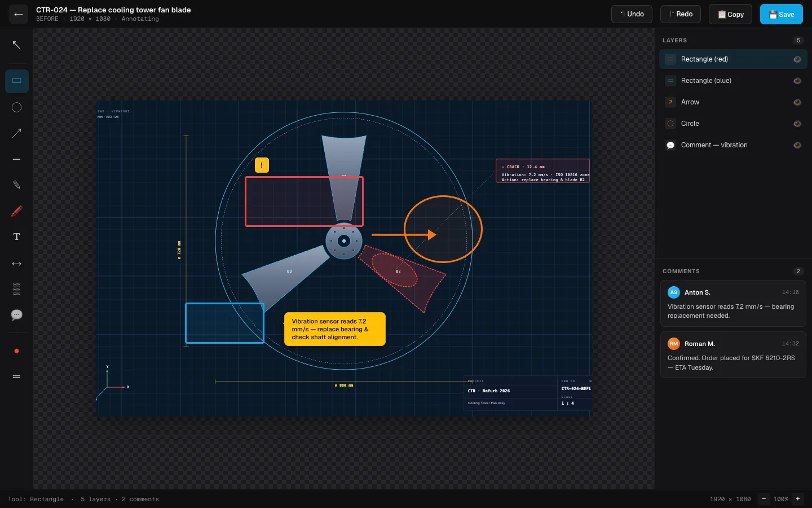Click Roman M. avatar badge
Image resolution: width=812 pixels, height=508 pixels.
tap(674, 344)
